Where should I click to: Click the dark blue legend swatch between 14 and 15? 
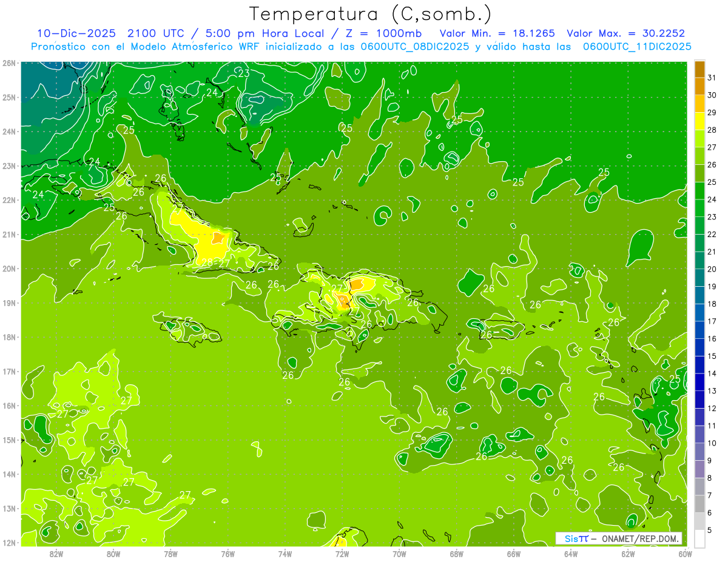pos(699,364)
